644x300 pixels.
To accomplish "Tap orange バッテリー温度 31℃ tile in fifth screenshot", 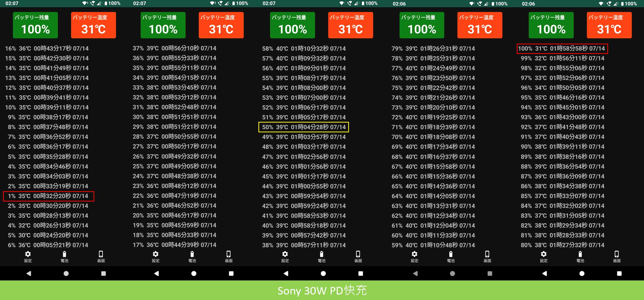I will coord(609,25).
